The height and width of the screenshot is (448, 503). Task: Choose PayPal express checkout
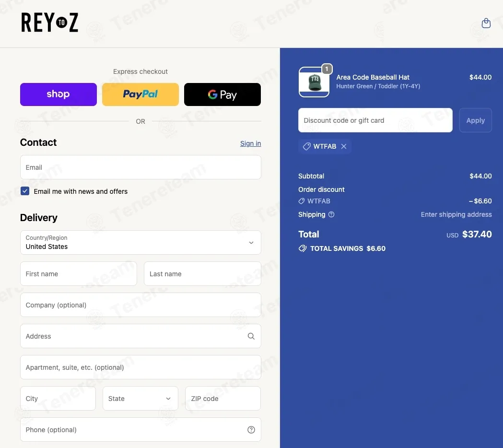tap(140, 94)
